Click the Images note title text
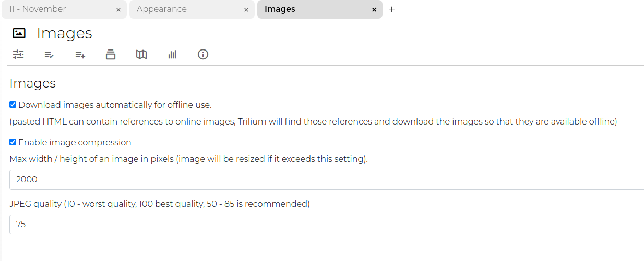Viewport: 644px width, 261px height. tap(64, 33)
